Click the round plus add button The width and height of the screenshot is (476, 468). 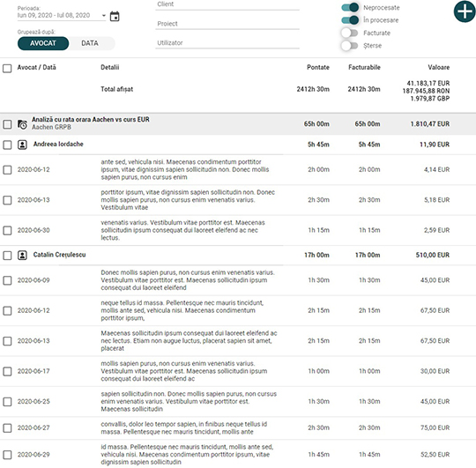coord(465,11)
